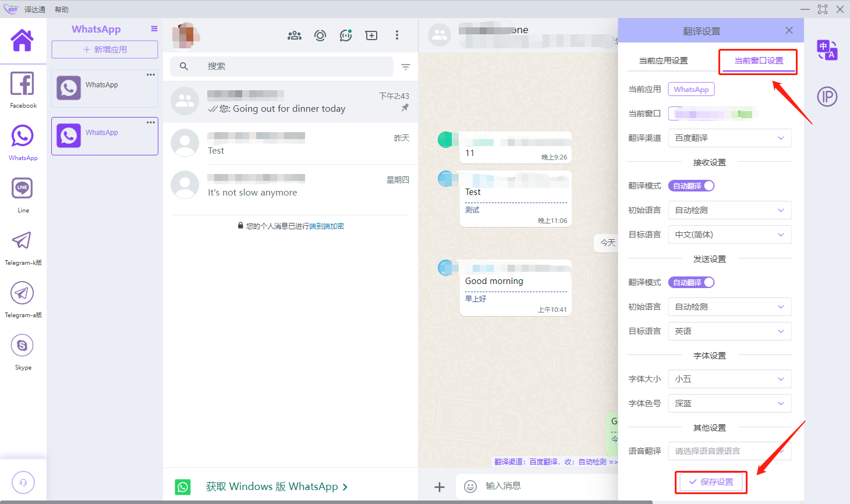Viewport: 850px width, 504px height.
Task: Toggle send auto-translate mode switch
Action: (x=691, y=282)
